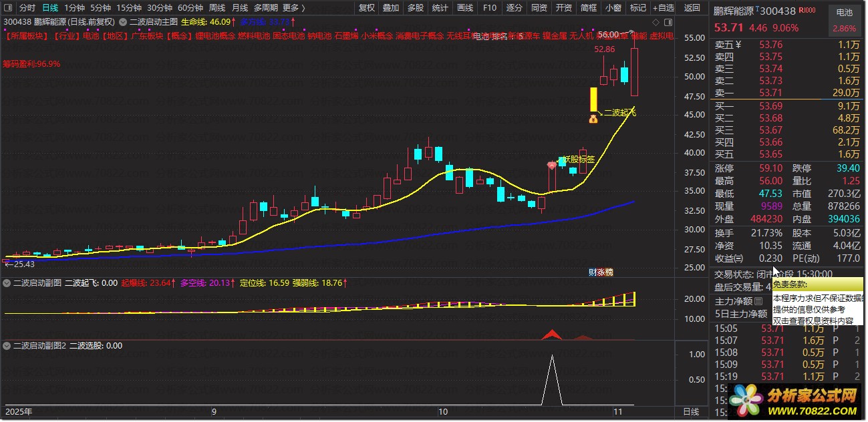This screenshot has height=422, width=868.
Task: Switch to the 分时 intraday view
Action: (x=27, y=8)
